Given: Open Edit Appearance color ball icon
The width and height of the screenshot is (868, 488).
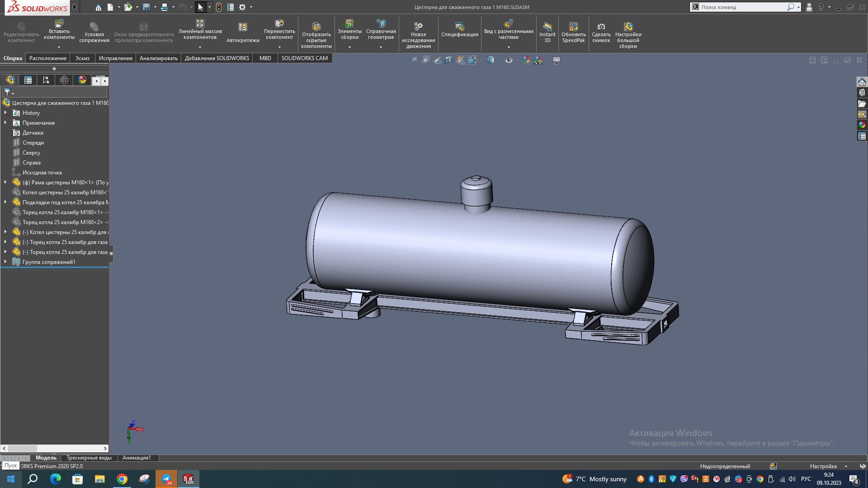Looking at the screenshot, I should click(x=526, y=60).
